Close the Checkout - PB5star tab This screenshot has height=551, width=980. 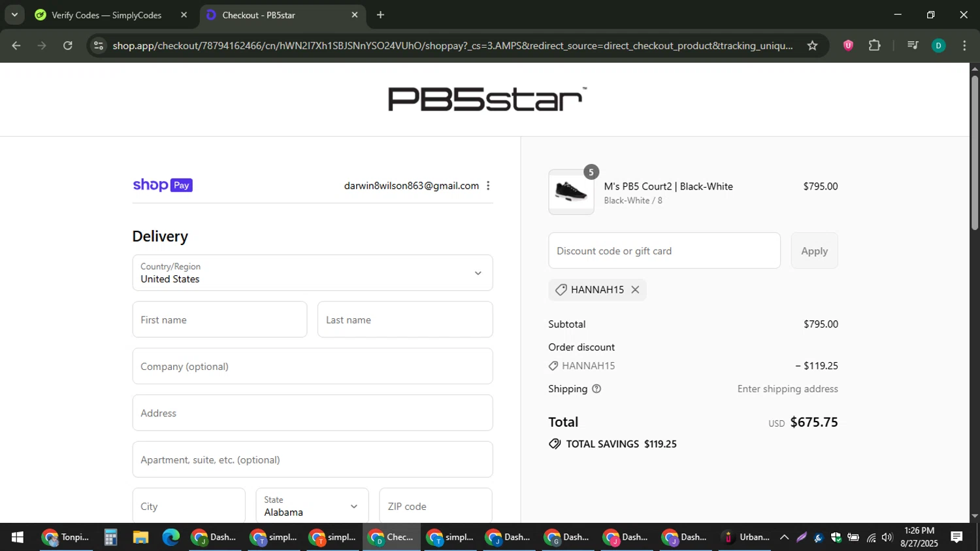pos(355,15)
